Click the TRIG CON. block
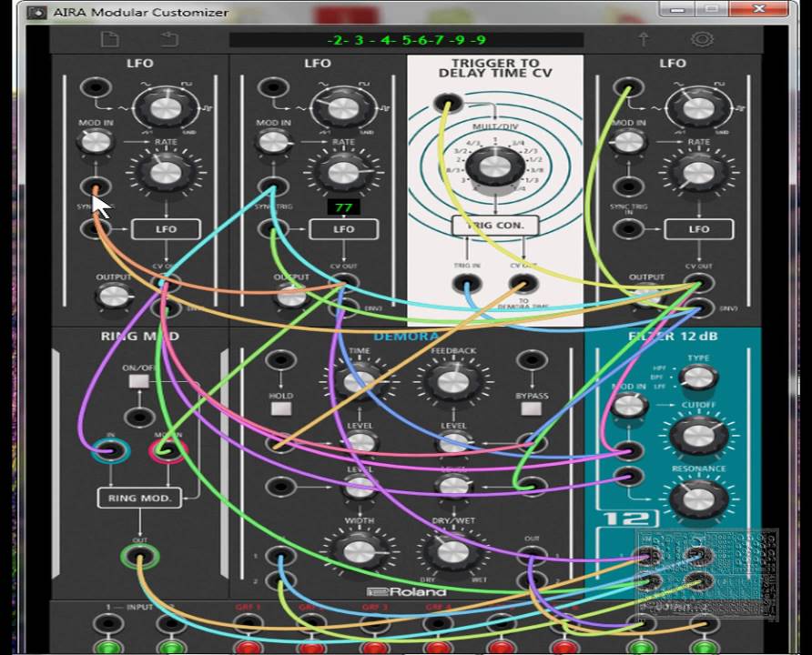The height and width of the screenshot is (655, 812). coord(495,226)
